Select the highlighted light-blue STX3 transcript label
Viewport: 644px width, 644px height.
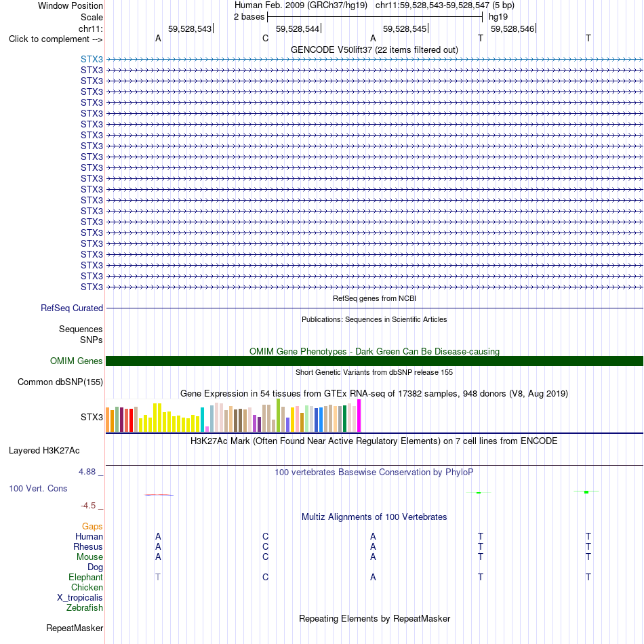point(92,59)
